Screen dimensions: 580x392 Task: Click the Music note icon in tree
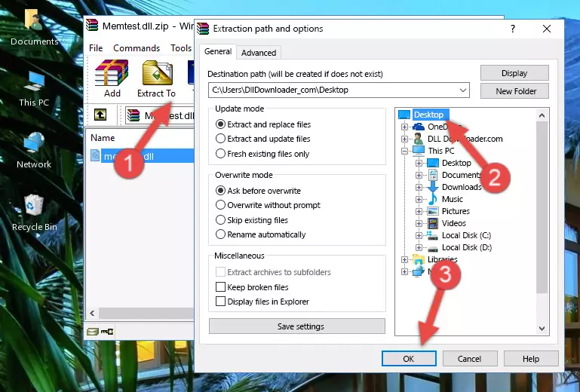pos(432,199)
